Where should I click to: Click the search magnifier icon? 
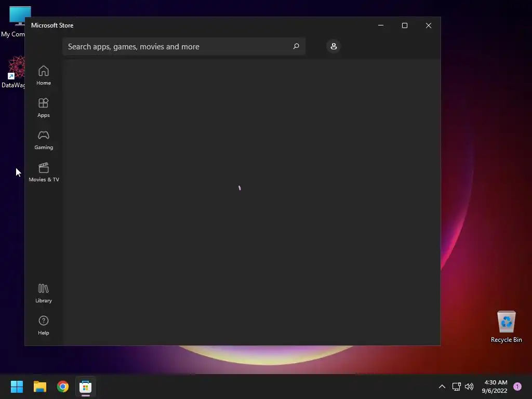(296, 46)
